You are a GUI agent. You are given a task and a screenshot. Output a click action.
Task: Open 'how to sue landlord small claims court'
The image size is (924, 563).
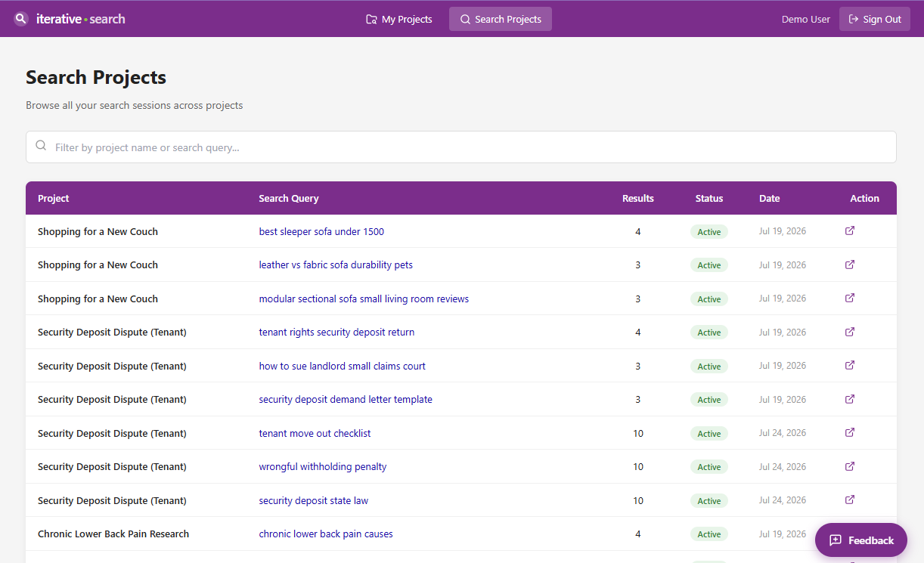coord(343,367)
